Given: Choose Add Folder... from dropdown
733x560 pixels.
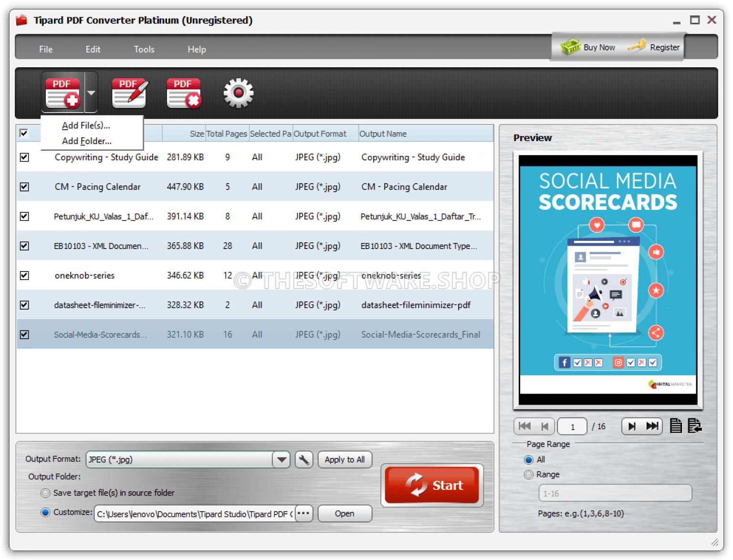Looking at the screenshot, I should [x=86, y=141].
